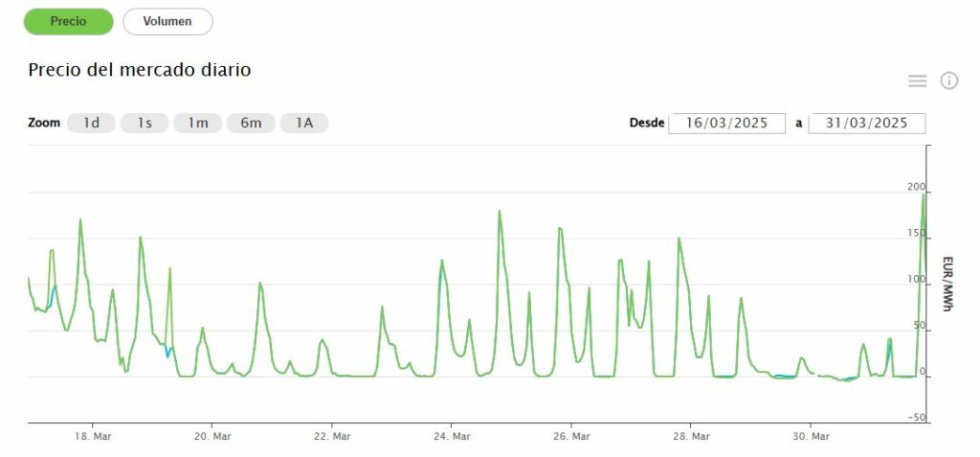Click the 200 y-axis value
The image size is (980, 457).
(x=916, y=187)
